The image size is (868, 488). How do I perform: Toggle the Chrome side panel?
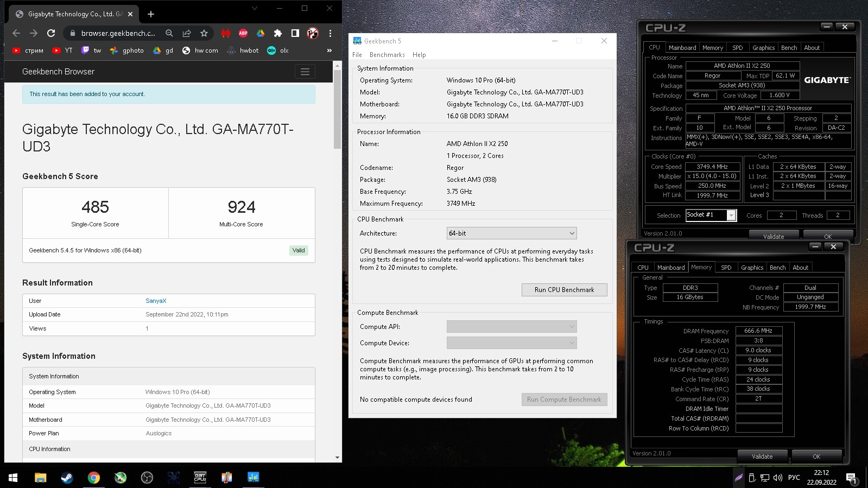[295, 33]
